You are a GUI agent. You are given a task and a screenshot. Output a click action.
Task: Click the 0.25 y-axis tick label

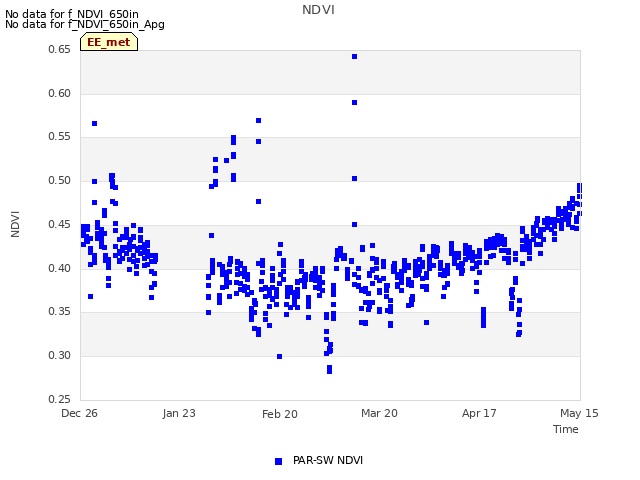[x=59, y=399]
